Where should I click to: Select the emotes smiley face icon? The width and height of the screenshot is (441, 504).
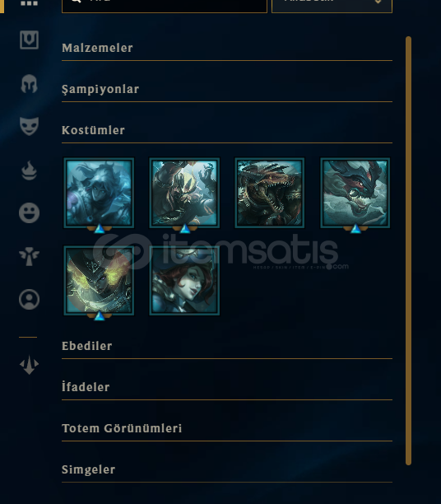30,212
